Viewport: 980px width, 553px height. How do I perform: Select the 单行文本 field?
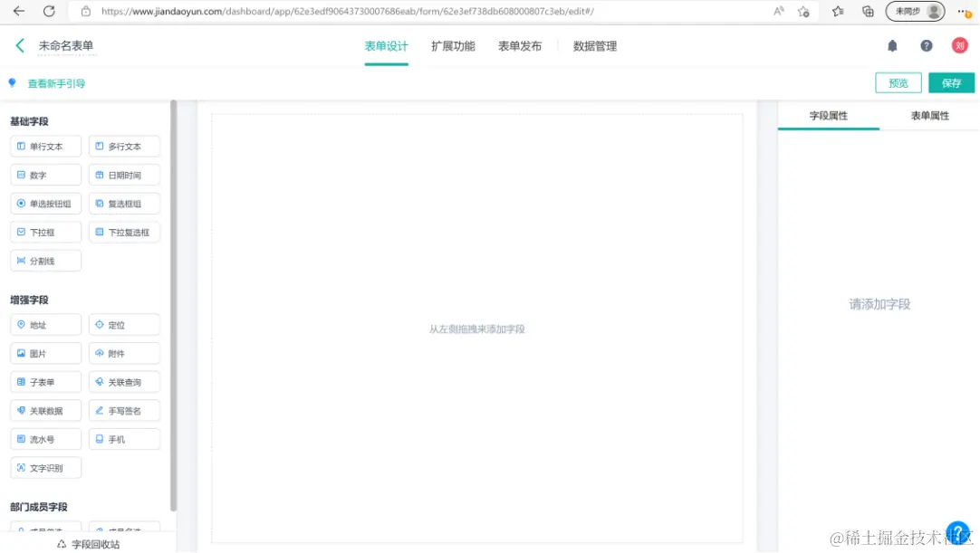point(45,147)
